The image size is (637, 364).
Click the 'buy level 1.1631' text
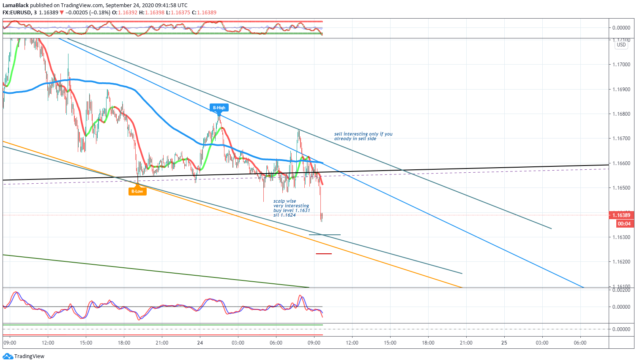click(292, 210)
